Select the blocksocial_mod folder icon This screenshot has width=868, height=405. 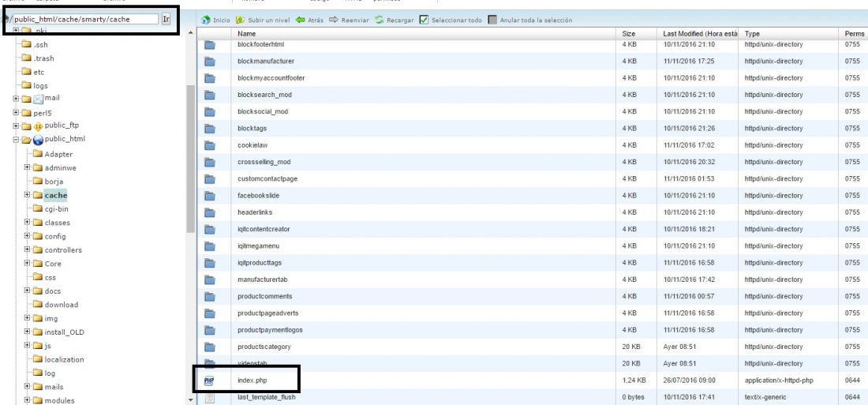click(209, 111)
